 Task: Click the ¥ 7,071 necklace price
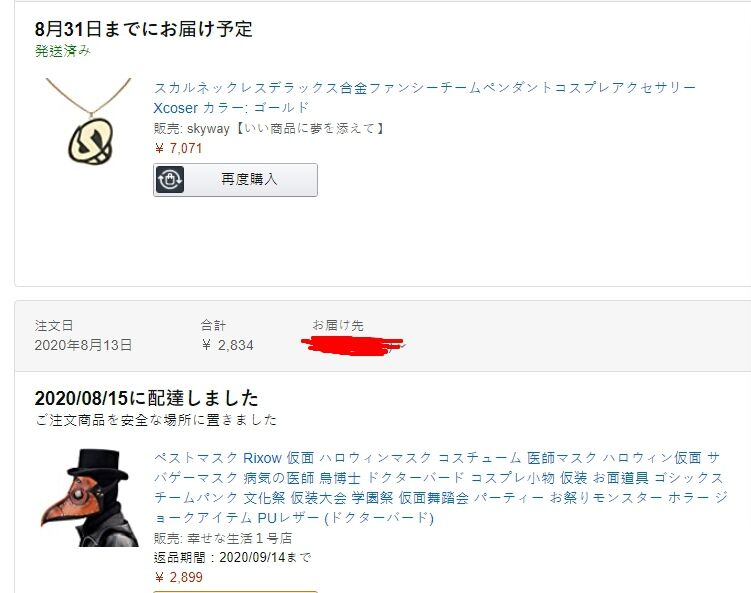coord(178,148)
